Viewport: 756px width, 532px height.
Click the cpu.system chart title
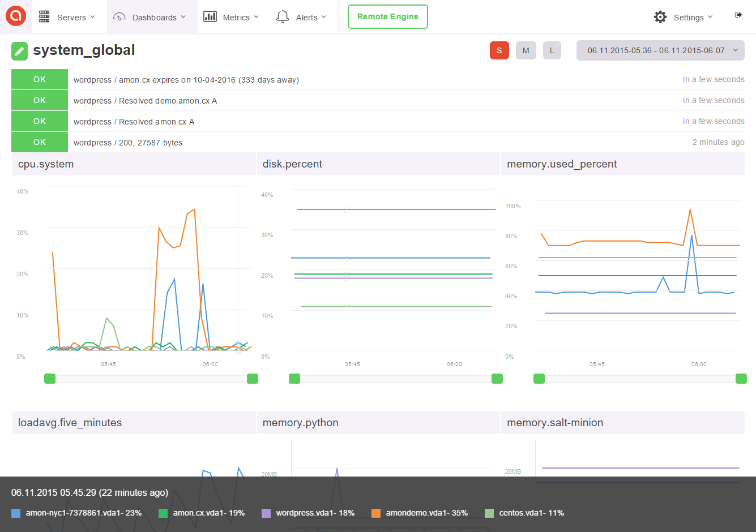click(x=46, y=164)
